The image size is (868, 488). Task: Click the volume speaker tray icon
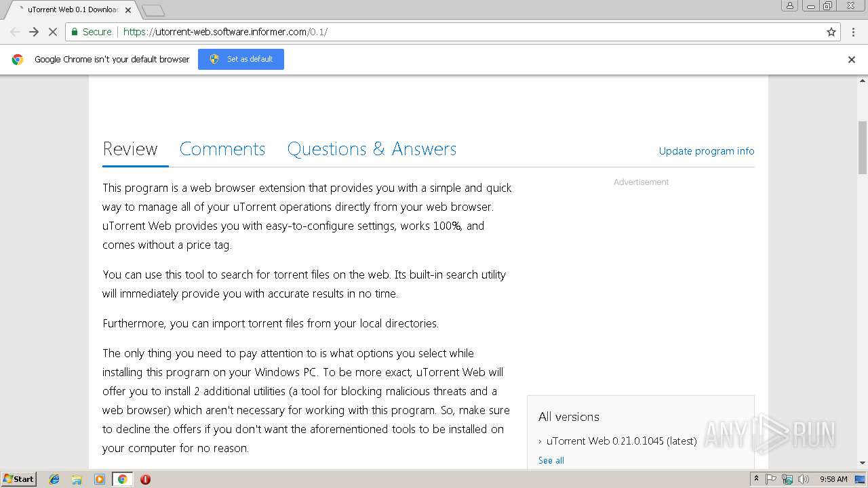pos(804,479)
